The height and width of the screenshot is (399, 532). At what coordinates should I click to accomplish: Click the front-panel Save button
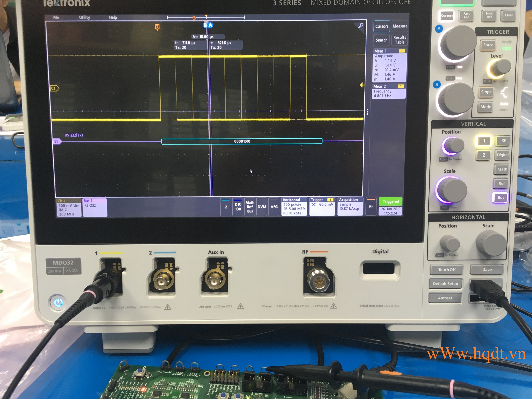pyautogui.click(x=487, y=270)
